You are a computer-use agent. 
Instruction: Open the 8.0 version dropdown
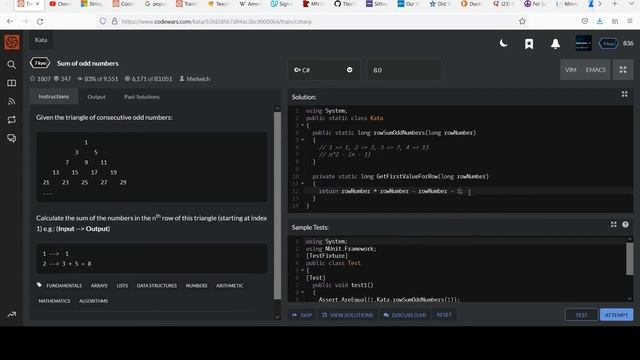(404, 70)
